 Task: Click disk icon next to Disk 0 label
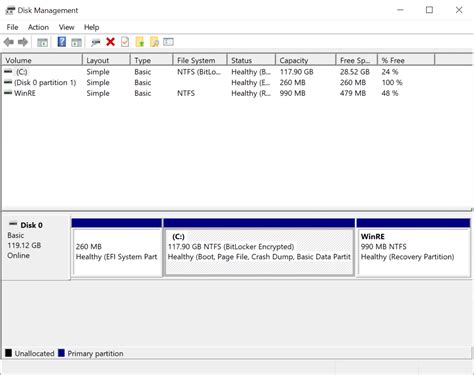(x=13, y=223)
